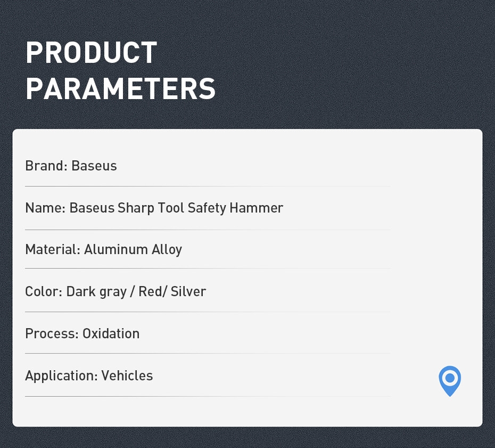This screenshot has width=495, height=448.
Task: Choose the 'Red/' color text
Action: click(152, 291)
